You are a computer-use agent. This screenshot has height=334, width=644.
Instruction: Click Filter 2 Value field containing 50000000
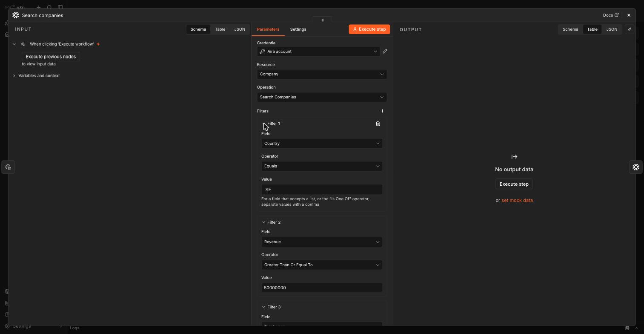click(x=322, y=288)
